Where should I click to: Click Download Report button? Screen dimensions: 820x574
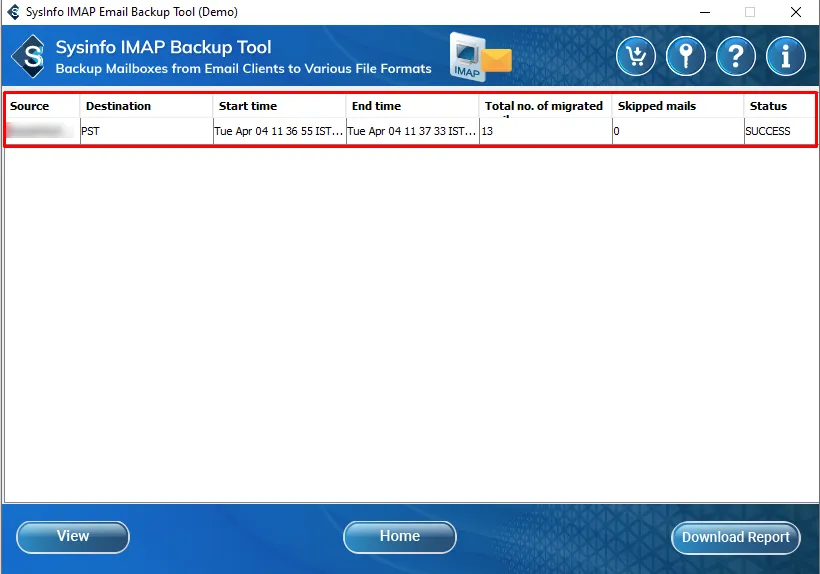point(735,537)
